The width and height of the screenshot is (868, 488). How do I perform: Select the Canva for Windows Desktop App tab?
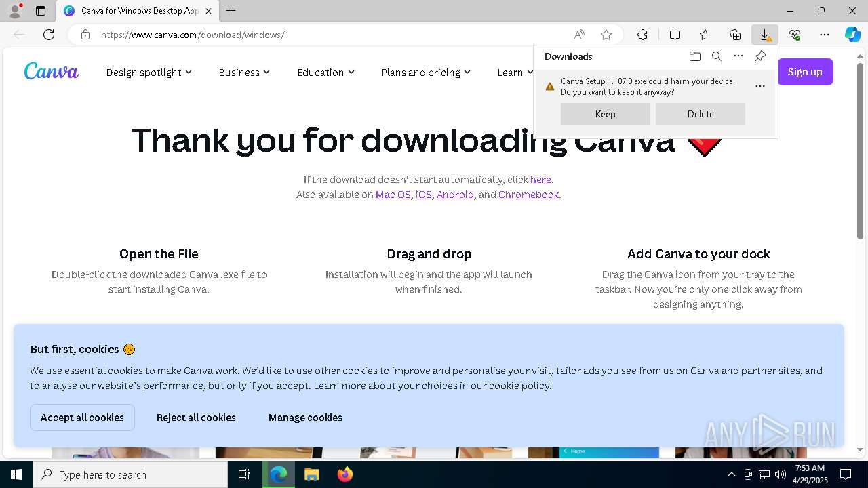pyautogui.click(x=138, y=11)
